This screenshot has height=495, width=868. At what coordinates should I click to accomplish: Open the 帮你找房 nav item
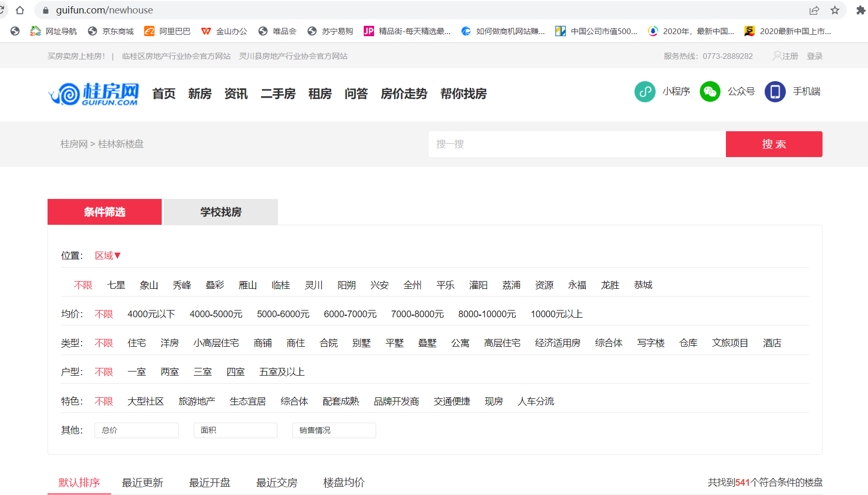(x=463, y=94)
